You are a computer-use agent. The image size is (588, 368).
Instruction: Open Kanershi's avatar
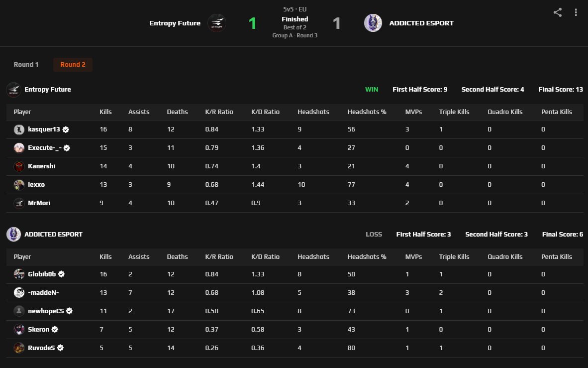click(19, 166)
